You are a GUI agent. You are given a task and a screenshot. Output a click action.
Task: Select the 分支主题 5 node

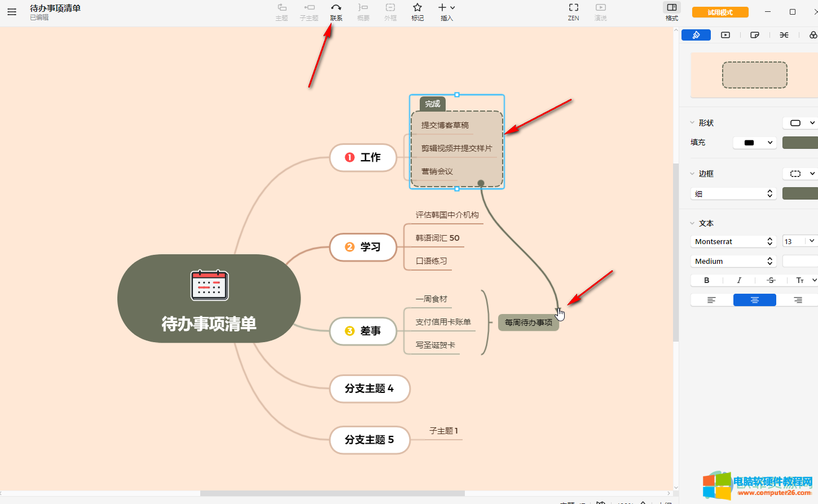[370, 440]
